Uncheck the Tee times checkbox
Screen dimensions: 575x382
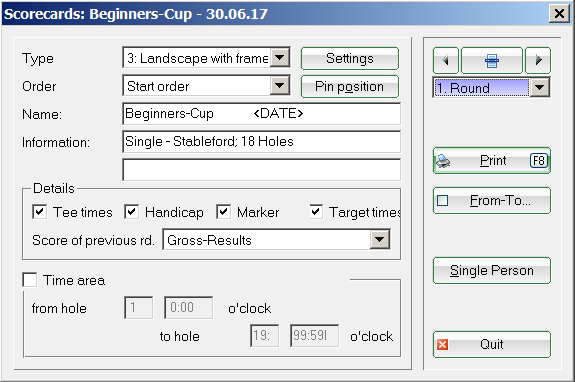(x=39, y=212)
